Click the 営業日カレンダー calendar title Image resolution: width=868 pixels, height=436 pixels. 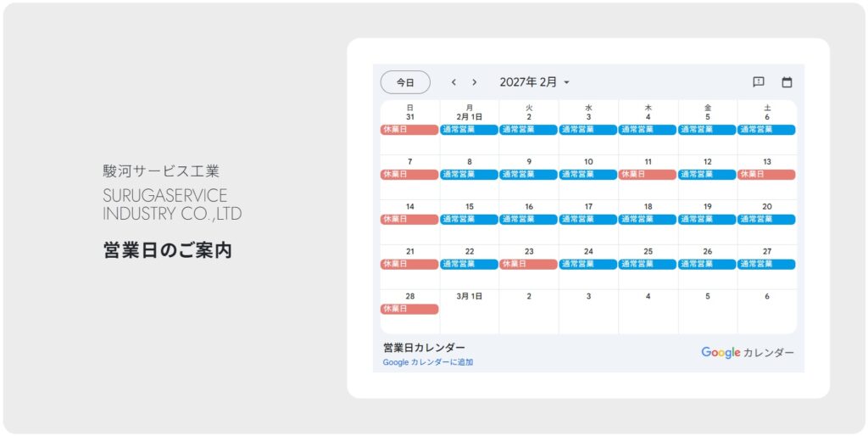[424, 348]
